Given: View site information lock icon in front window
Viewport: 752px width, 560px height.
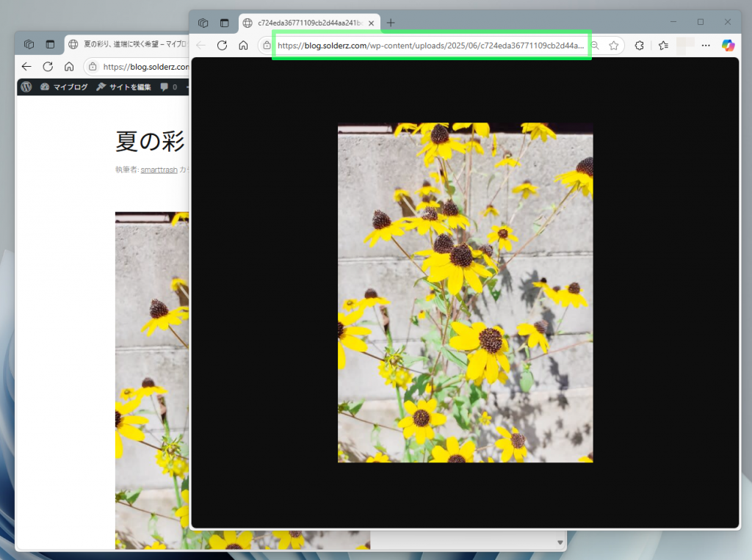Looking at the screenshot, I should [x=267, y=46].
